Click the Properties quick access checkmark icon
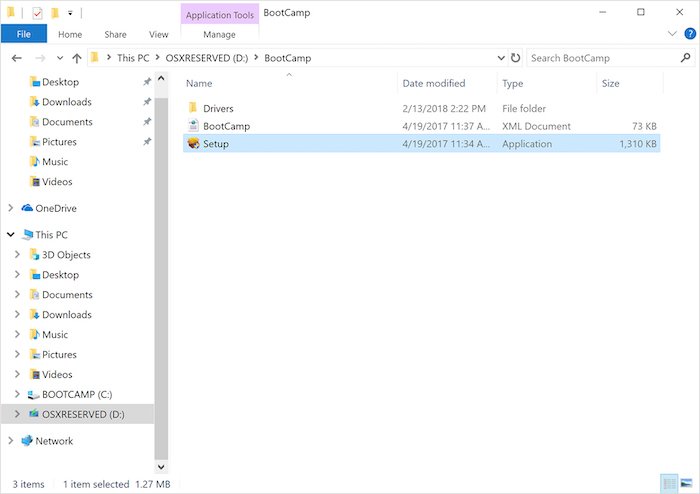This screenshot has width=700, height=494. [38, 13]
